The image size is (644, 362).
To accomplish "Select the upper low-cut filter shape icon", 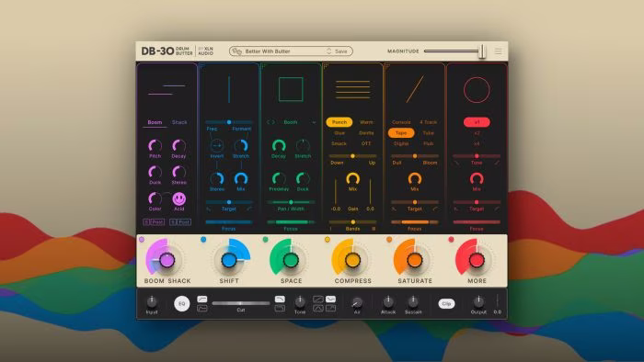I will click(202, 299).
